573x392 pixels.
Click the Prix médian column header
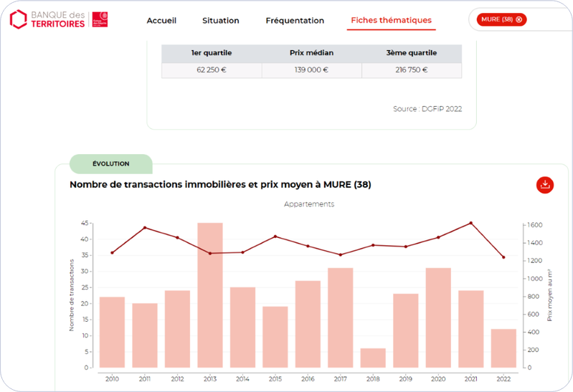[x=312, y=53]
